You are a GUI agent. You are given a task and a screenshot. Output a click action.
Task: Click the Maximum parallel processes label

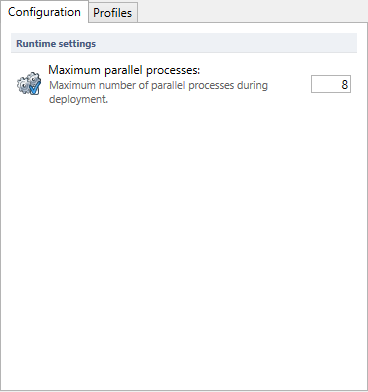click(x=124, y=70)
